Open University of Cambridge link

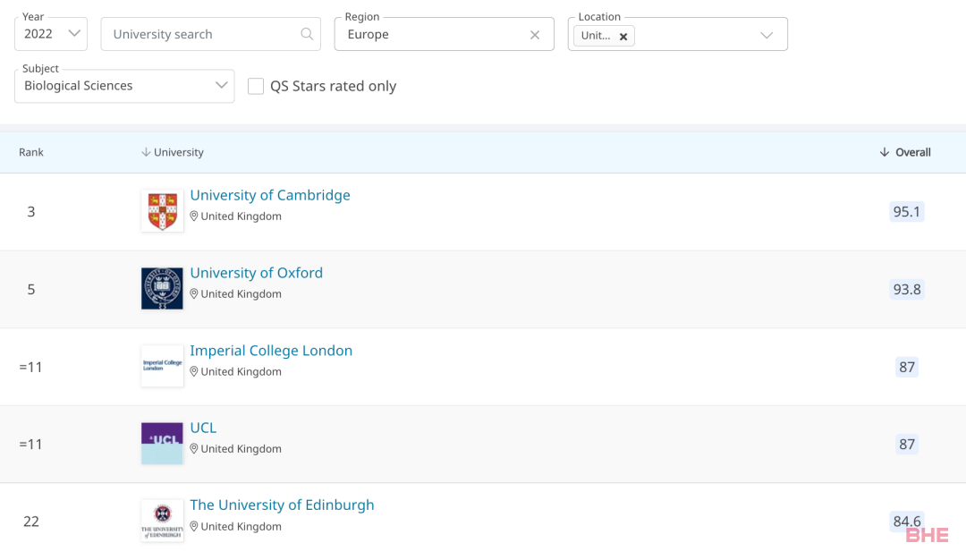coord(270,195)
